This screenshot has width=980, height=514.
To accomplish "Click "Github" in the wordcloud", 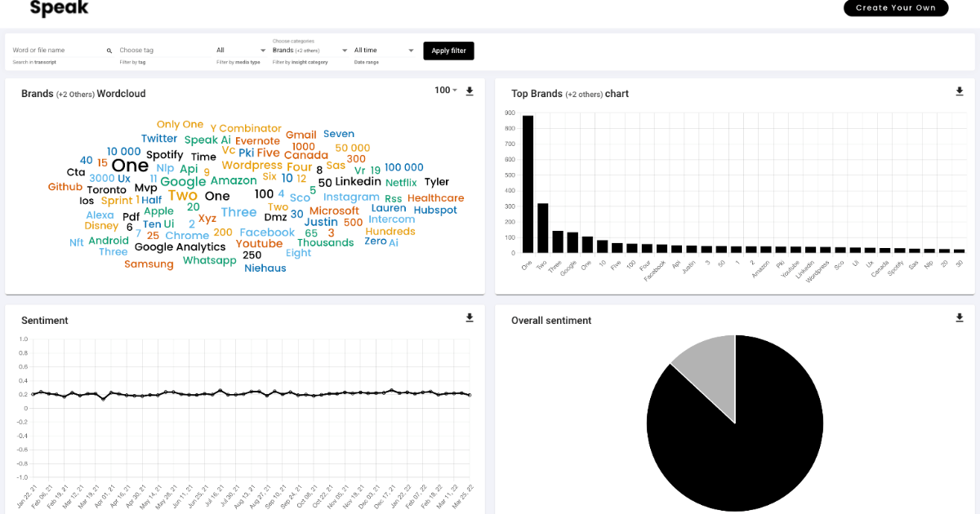I will coord(65,187).
